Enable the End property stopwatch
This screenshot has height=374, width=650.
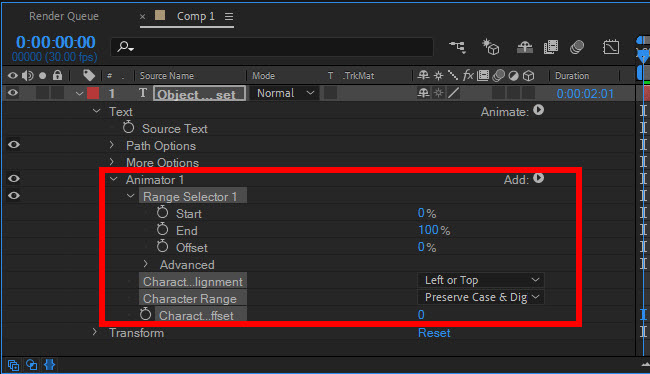pyautogui.click(x=162, y=229)
